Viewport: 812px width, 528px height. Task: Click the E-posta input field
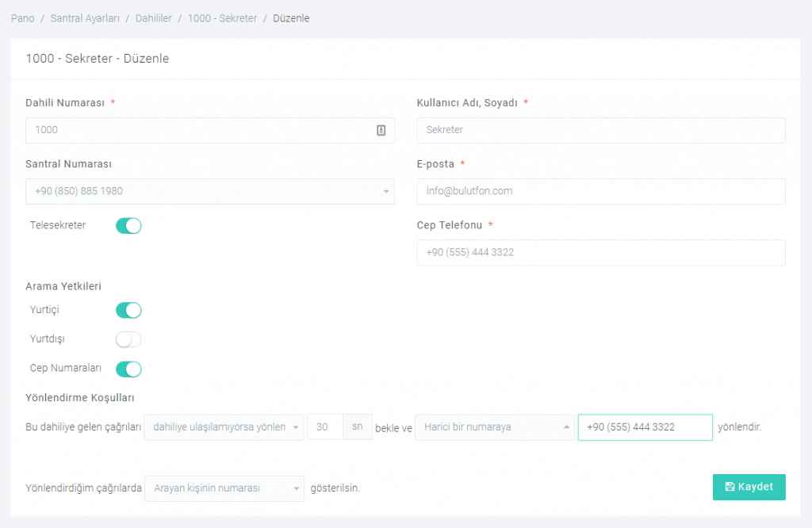click(x=600, y=191)
